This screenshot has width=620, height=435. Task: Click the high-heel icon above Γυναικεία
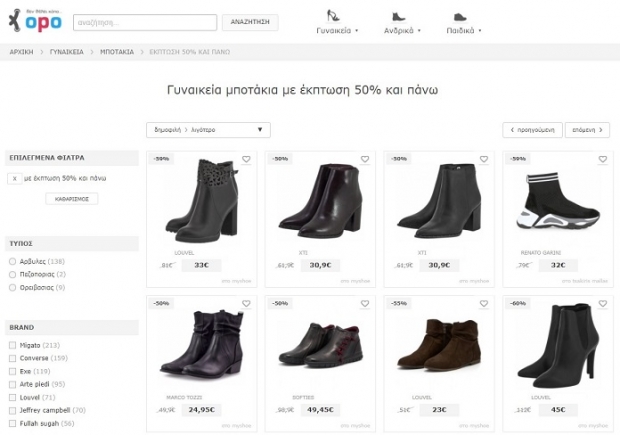coord(333,16)
